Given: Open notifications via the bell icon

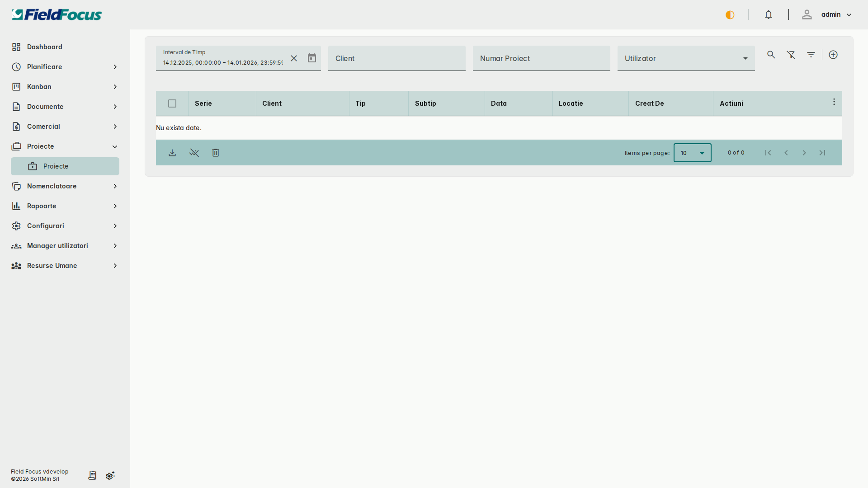Looking at the screenshot, I should [x=769, y=14].
